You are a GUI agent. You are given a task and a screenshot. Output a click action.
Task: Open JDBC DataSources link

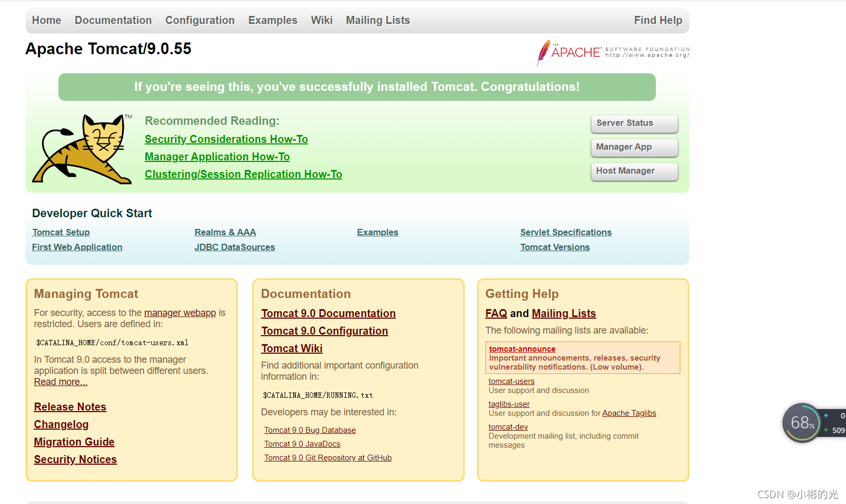(235, 247)
